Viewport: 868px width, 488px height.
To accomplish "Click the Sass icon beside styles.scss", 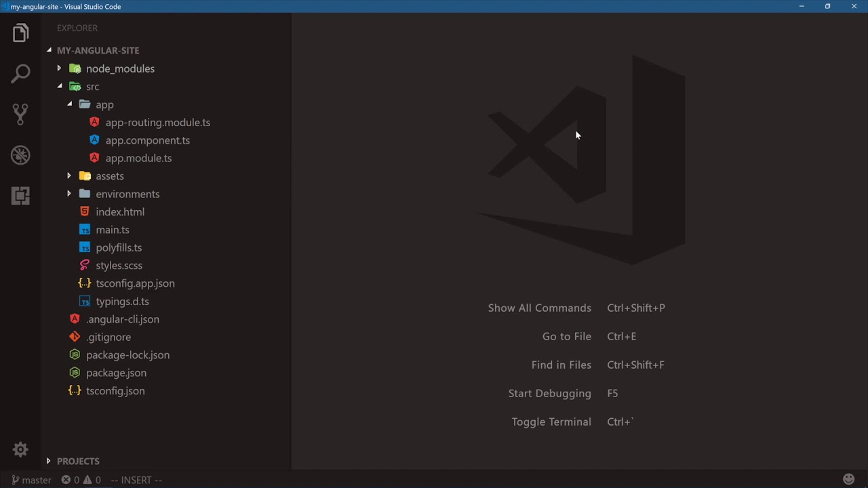I will click(x=85, y=266).
